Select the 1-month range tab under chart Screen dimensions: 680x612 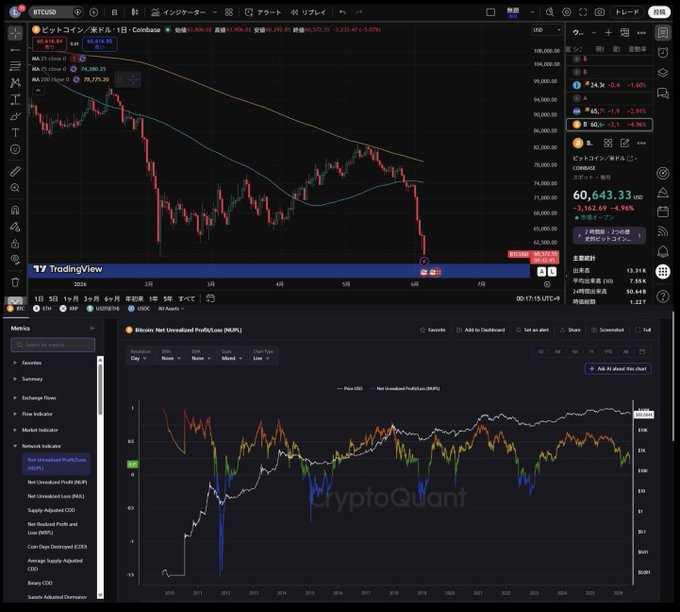coord(71,298)
